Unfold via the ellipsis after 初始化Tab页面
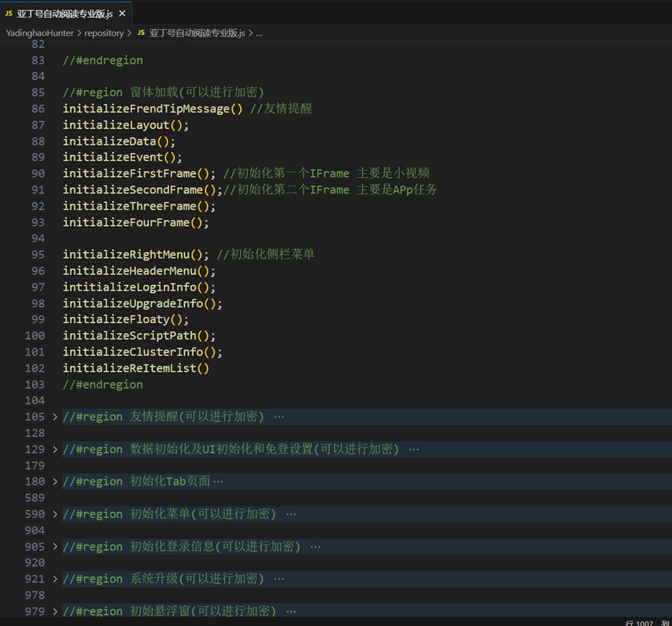Image resolution: width=672 pixels, height=626 pixels. click(x=218, y=482)
